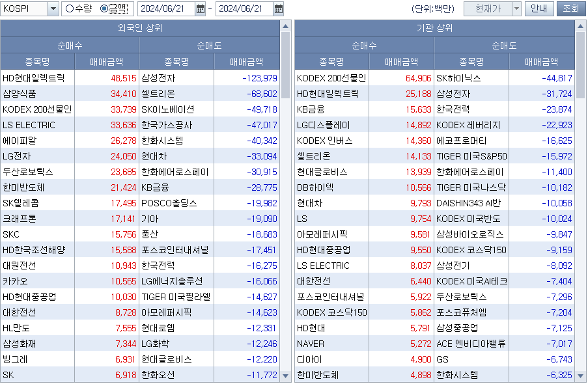Screen dimensions: 588x384
Task: Open the end date calendar picker
Action: coord(279,8)
